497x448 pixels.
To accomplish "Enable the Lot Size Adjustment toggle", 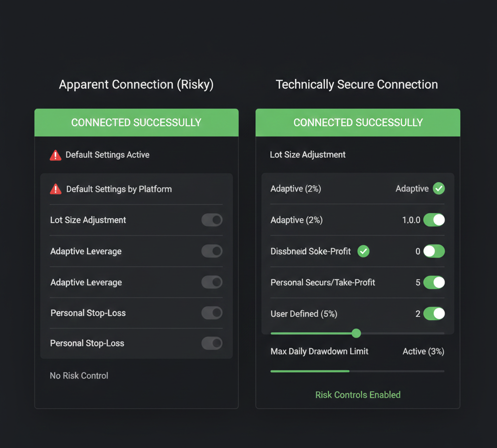I will 212,220.
